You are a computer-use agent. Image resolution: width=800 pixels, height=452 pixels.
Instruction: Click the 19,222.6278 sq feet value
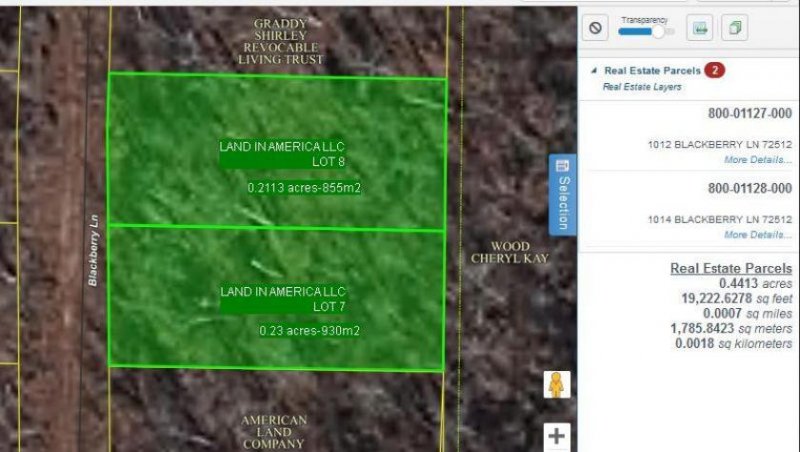737,298
